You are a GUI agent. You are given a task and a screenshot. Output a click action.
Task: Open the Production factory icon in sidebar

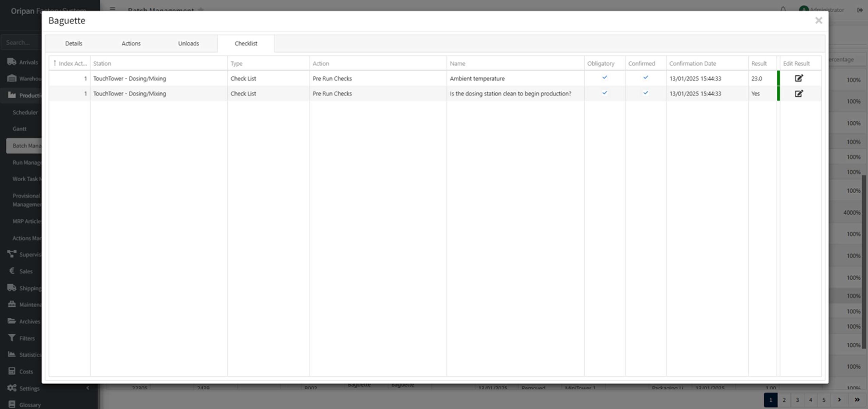pyautogui.click(x=12, y=95)
